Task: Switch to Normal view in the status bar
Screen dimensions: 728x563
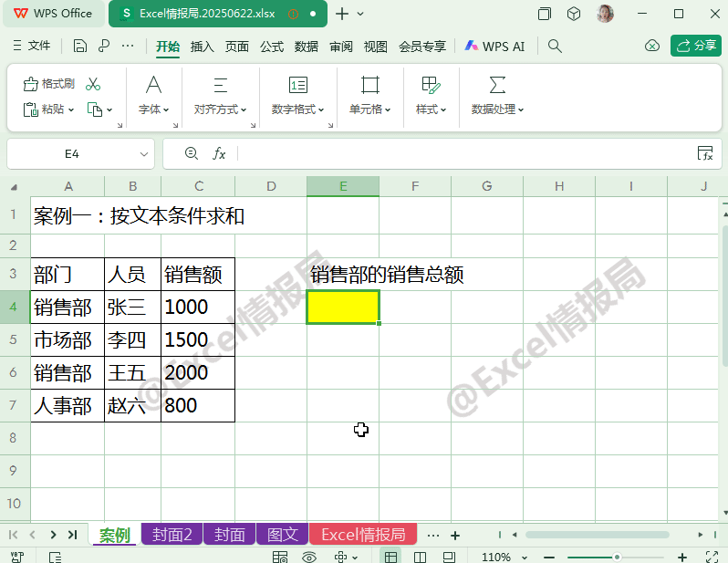Action: tap(390, 557)
